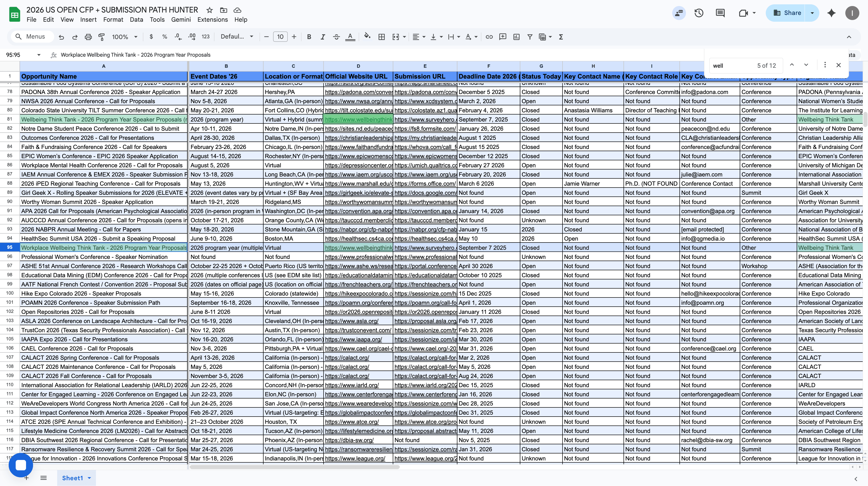Increase font size with plus button
Image resolution: width=868 pixels, height=486 pixels.
(294, 37)
